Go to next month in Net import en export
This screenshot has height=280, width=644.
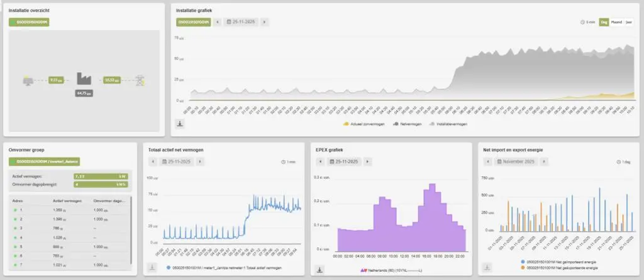(x=544, y=161)
